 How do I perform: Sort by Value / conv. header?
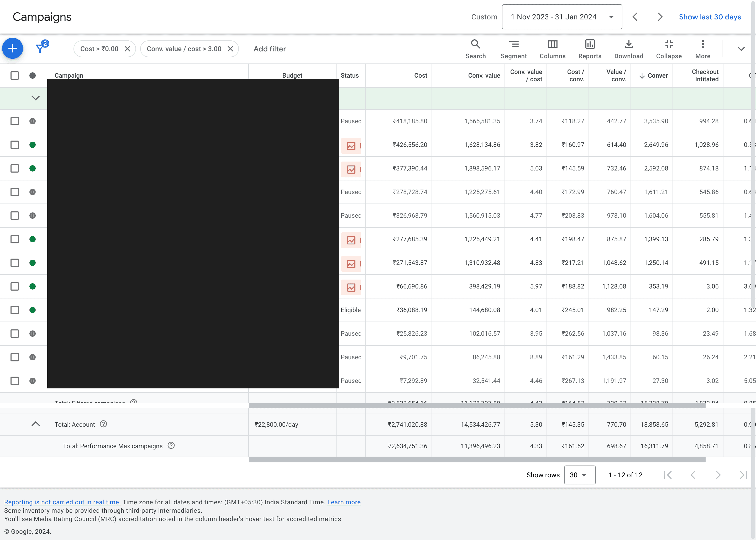coord(616,76)
